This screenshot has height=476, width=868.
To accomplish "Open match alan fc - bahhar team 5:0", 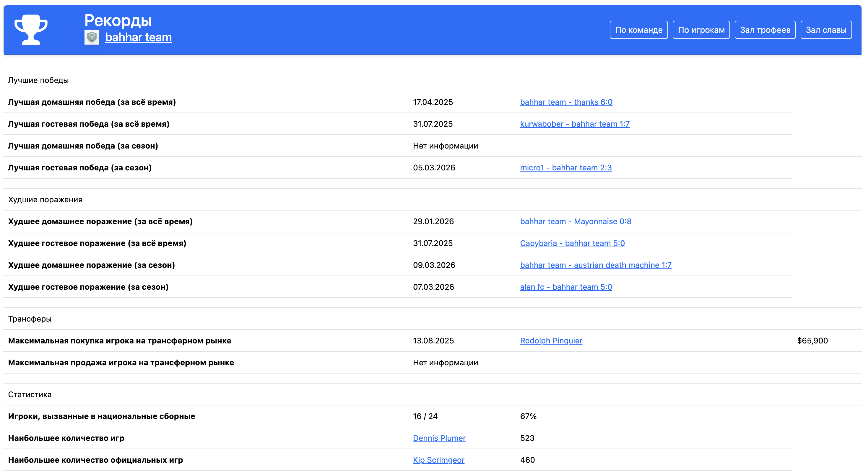I will [566, 287].
